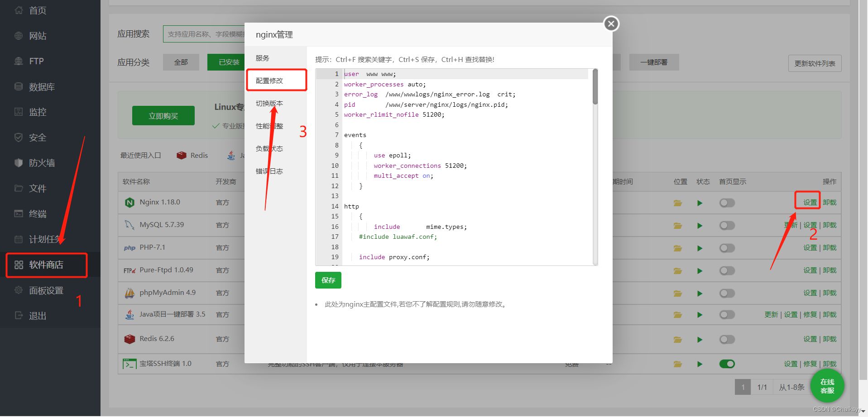Disable homepage display for 宝塔SSH终端

click(x=727, y=364)
